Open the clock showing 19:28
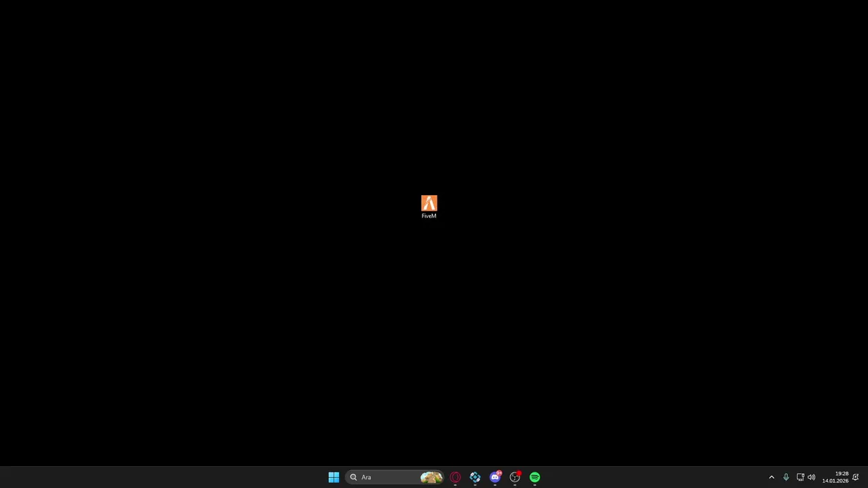The width and height of the screenshot is (868, 488). (835, 477)
